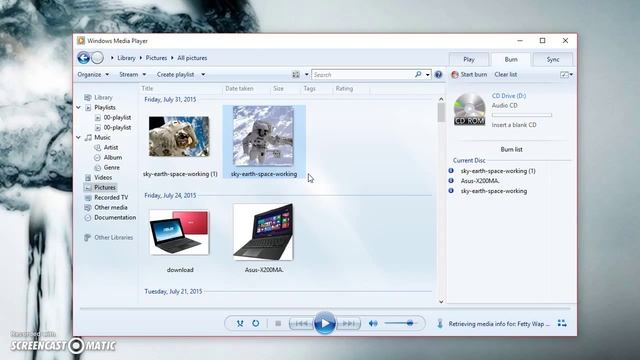640x360 pixels.
Task: Toggle repeat playback
Action: (x=256, y=323)
